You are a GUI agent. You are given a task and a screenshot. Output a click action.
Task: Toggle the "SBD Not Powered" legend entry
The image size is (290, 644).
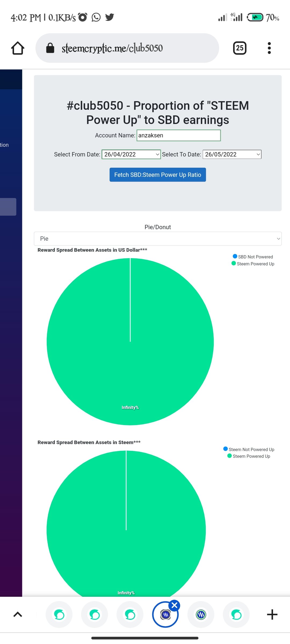pyautogui.click(x=253, y=257)
